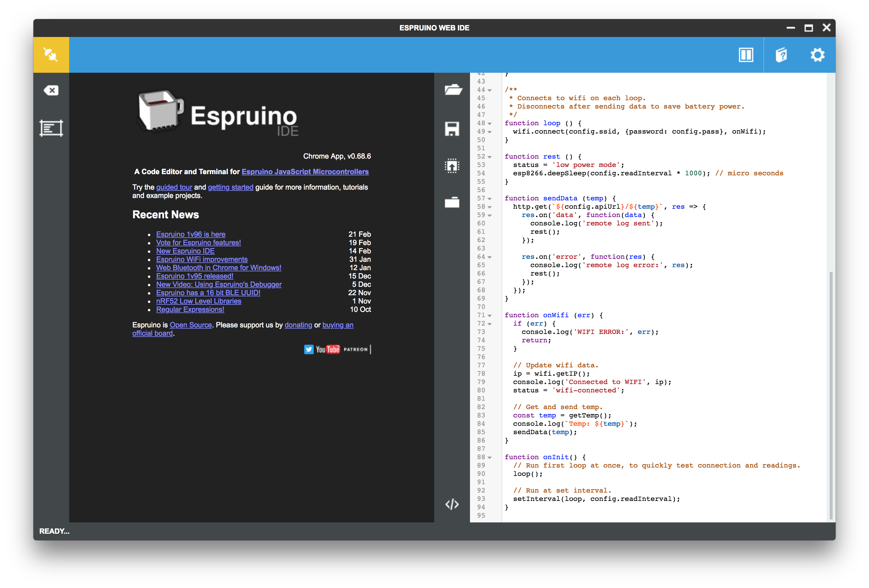The image size is (869, 588).
Task: Open 'Vote for Espruino features!' news link
Action: click(x=198, y=243)
